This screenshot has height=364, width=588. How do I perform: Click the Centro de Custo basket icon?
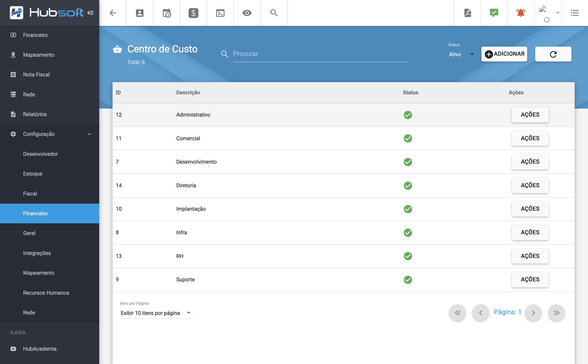(117, 49)
